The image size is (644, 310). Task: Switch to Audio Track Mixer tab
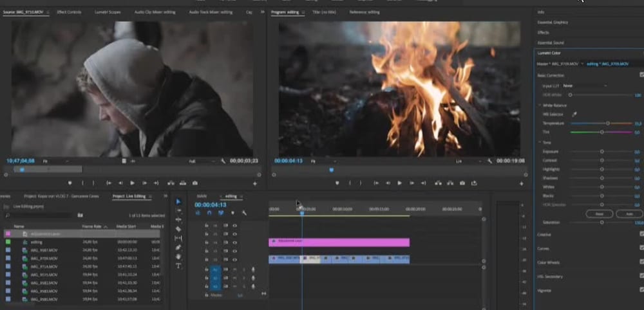211,12
